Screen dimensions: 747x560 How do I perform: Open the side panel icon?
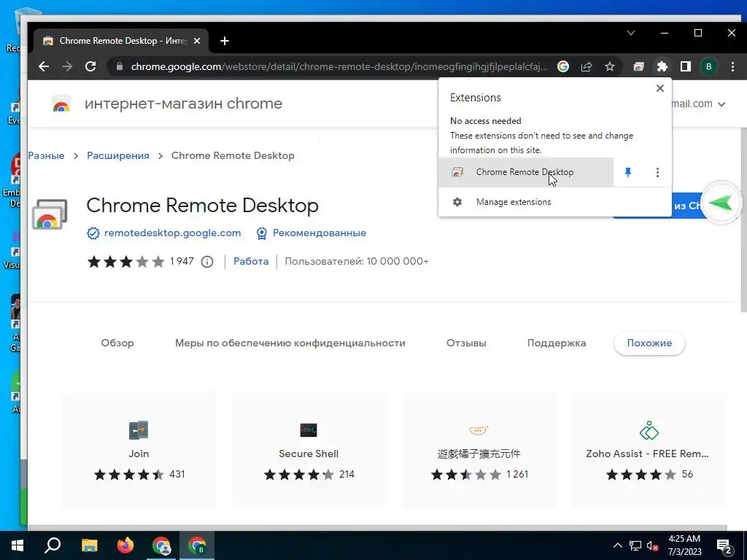(x=686, y=66)
